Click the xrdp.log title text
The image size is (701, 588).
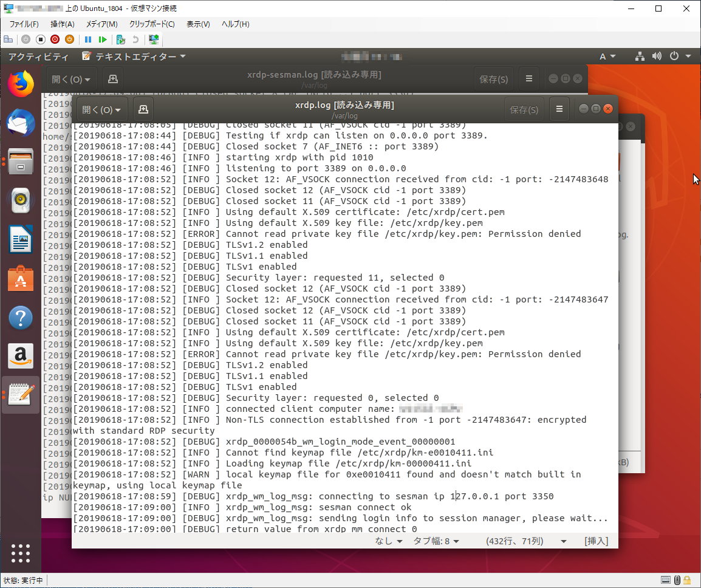[x=344, y=105]
